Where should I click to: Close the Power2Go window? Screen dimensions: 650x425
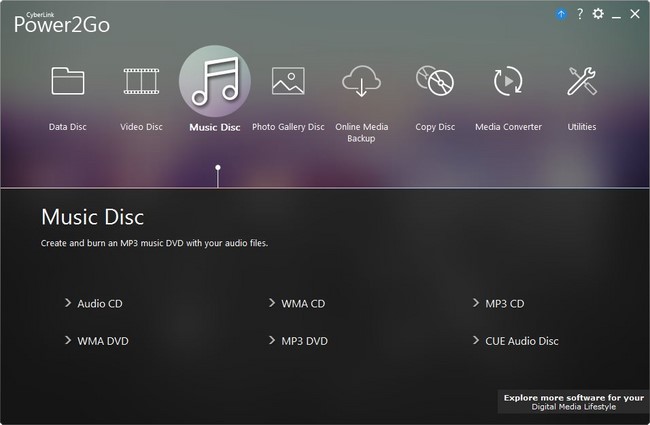pos(635,14)
